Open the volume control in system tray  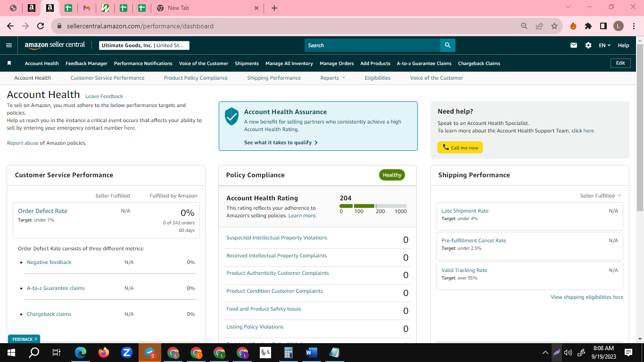[568, 352]
